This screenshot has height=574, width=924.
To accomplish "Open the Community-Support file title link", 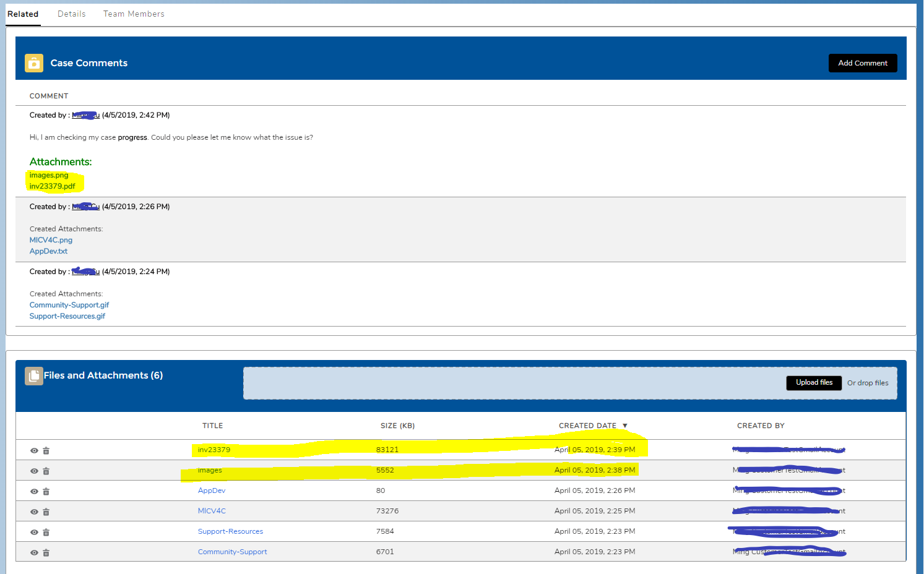I will pos(233,552).
